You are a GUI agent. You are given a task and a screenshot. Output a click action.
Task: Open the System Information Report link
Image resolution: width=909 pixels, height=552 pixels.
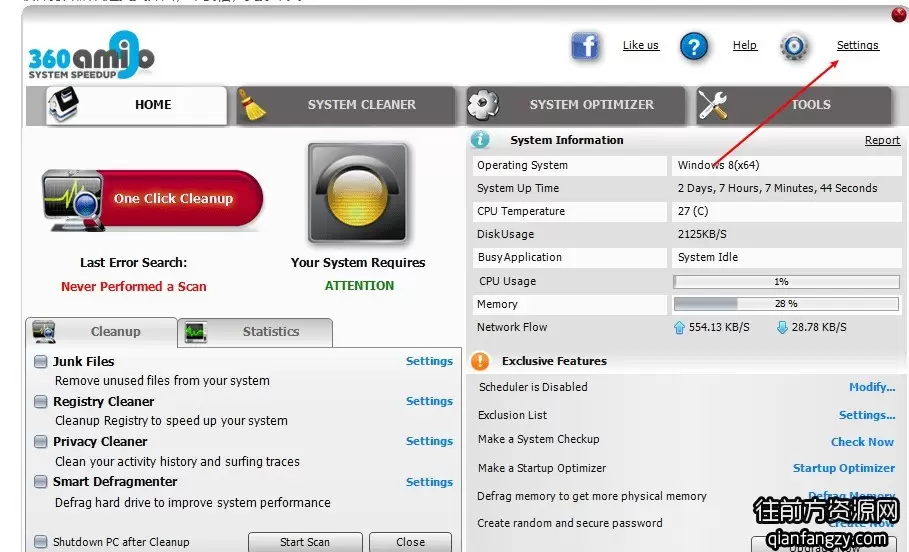882,140
